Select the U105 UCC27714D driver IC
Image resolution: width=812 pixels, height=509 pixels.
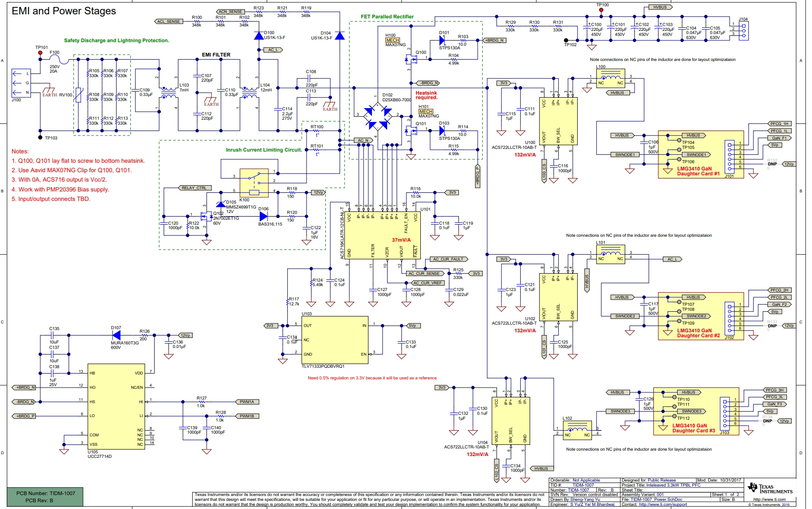click(117, 406)
